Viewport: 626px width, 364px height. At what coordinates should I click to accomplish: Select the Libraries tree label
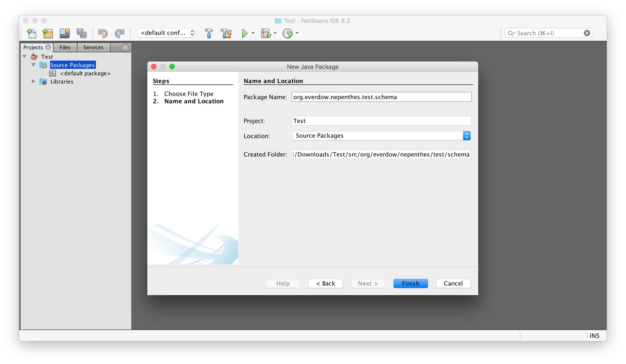click(x=62, y=81)
